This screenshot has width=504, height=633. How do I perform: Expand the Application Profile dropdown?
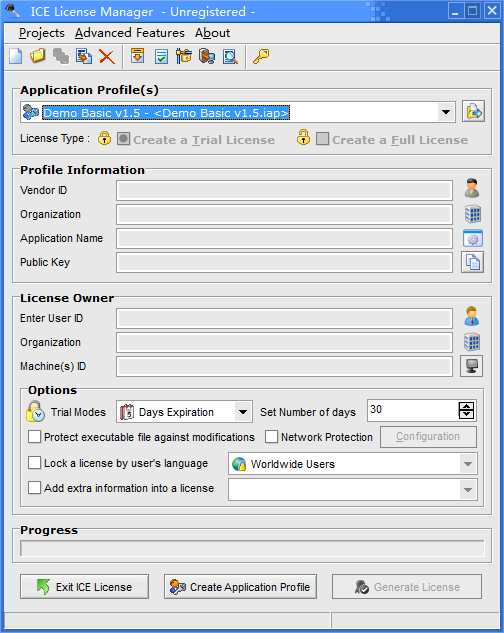tap(446, 112)
